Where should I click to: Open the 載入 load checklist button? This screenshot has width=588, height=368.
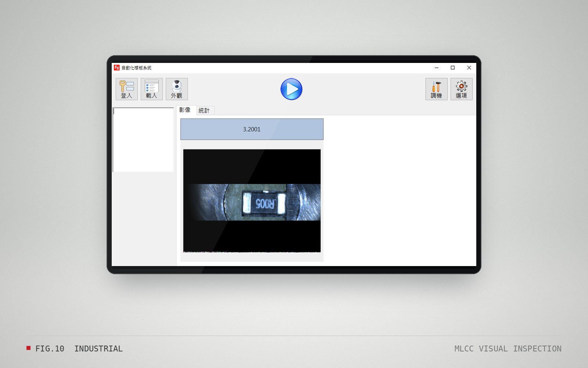[151, 89]
